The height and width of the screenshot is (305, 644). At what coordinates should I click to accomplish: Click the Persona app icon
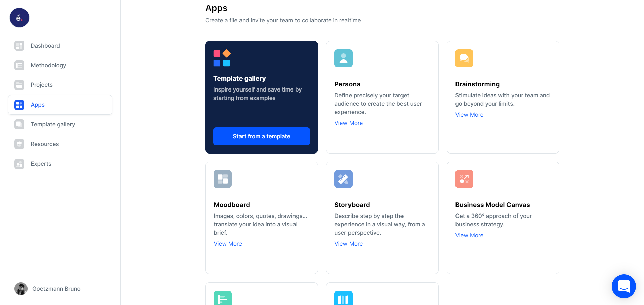(343, 58)
